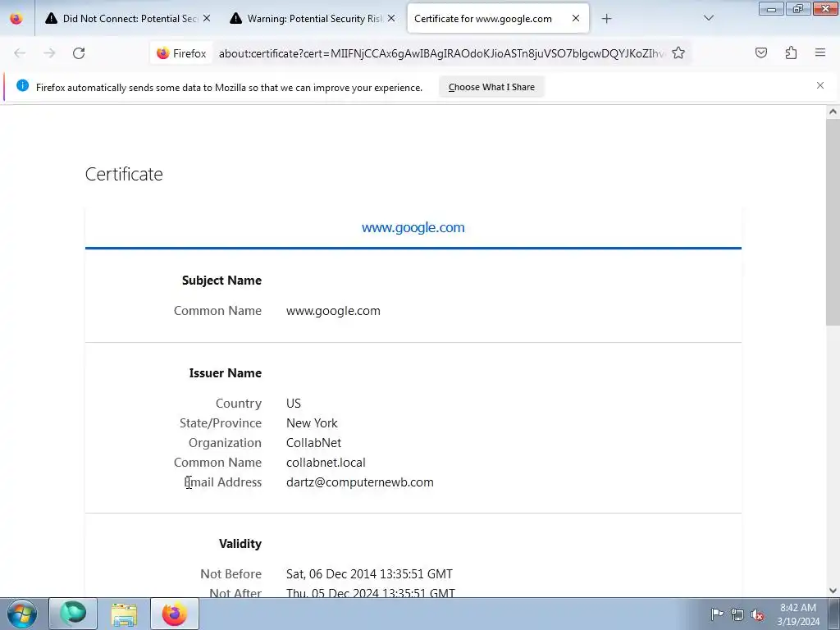Open Windows Explorer from taskbar
The image size is (840, 630).
(x=124, y=614)
